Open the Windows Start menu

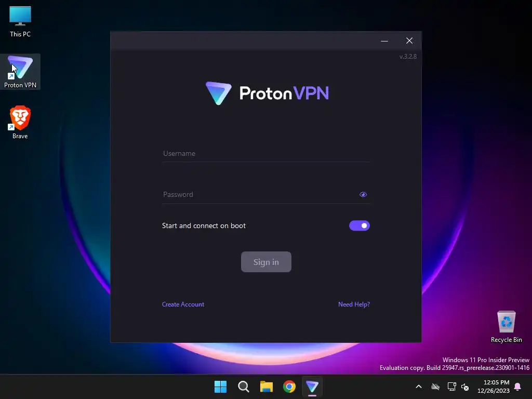220,387
